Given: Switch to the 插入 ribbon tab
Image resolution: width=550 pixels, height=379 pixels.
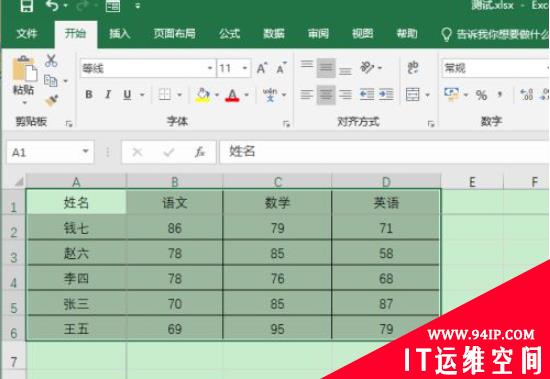Looking at the screenshot, I should (x=120, y=34).
